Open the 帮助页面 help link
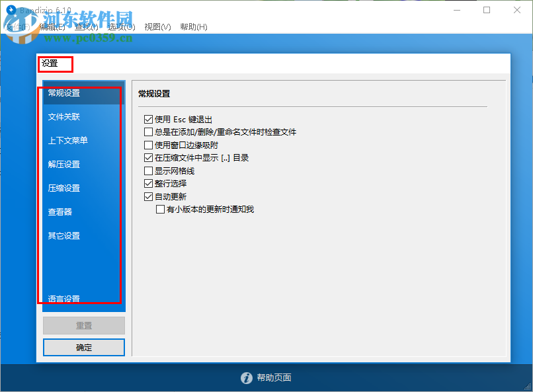The image size is (533, 392). [274, 378]
